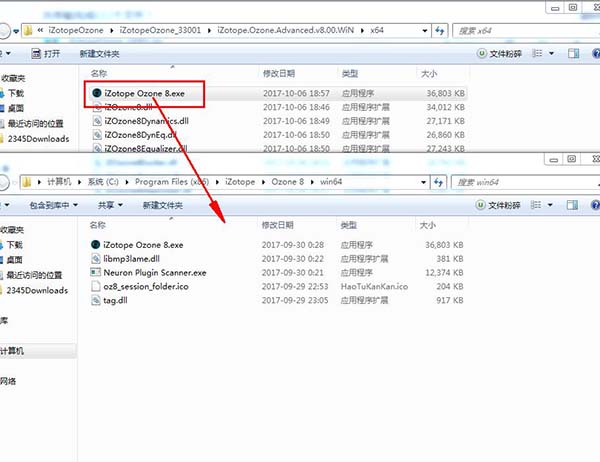Refresh the x64 window address bar
Image resolution: width=600 pixels, height=462 pixels.
tap(440, 31)
